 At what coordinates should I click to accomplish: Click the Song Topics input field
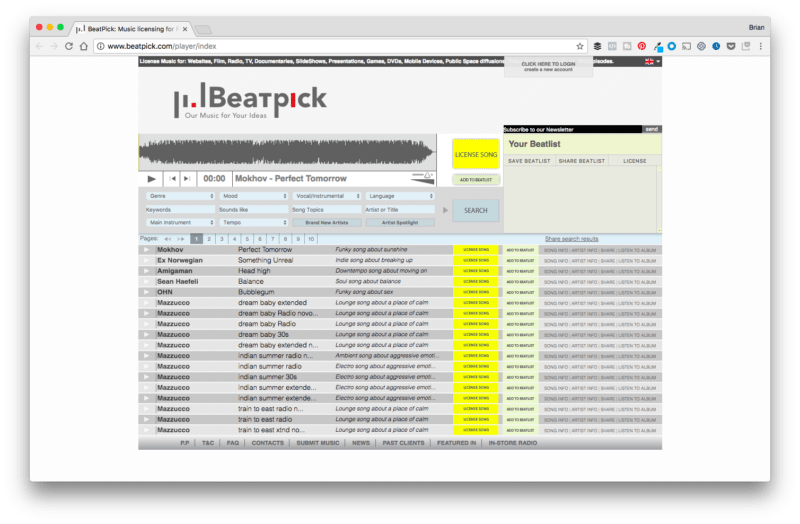coord(327,210)
